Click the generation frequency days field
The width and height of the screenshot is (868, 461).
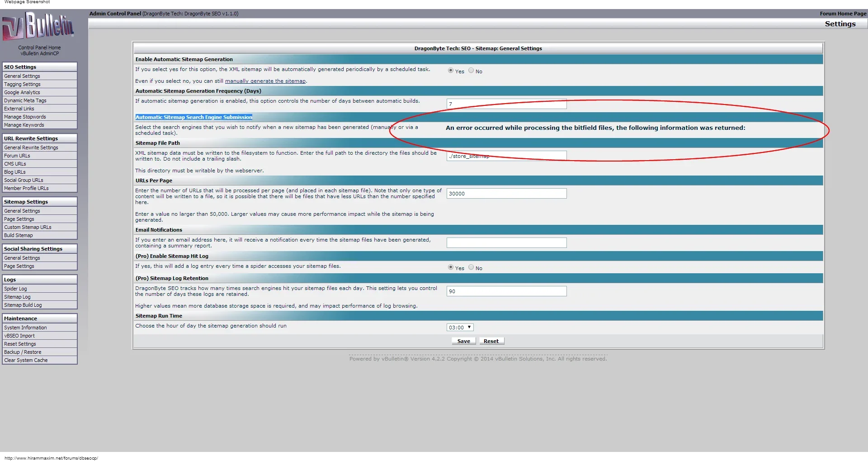506,104
